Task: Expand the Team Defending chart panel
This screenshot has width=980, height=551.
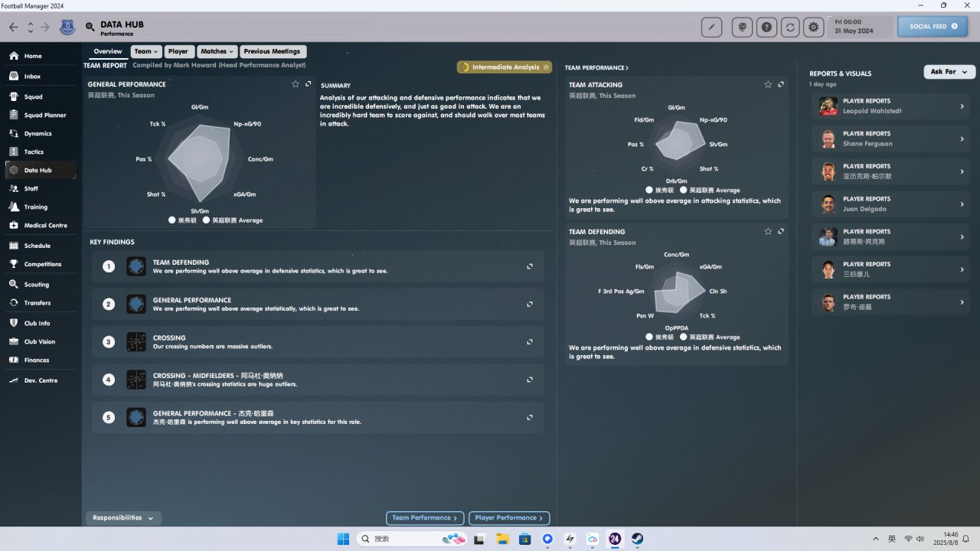Action: [781, 231]
